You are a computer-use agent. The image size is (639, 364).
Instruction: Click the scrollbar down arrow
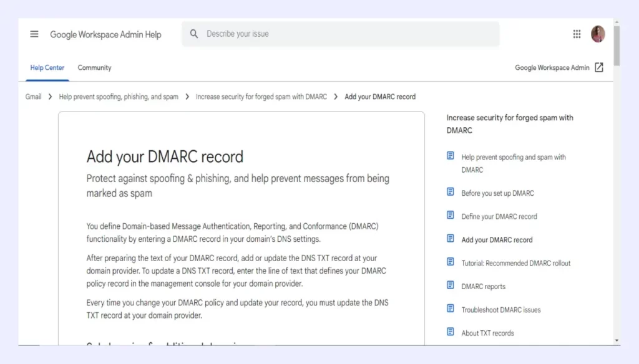pyautogui.click(x=617, y=340)
